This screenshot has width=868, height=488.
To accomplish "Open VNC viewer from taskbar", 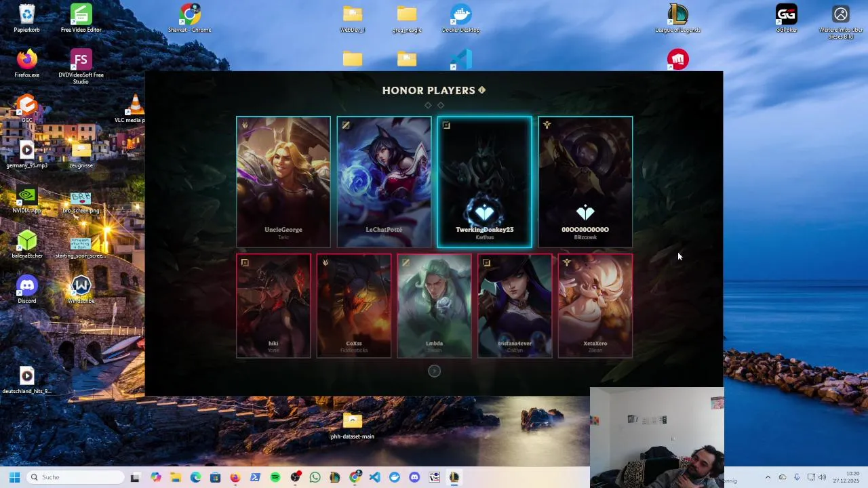I will click(435, 477).
